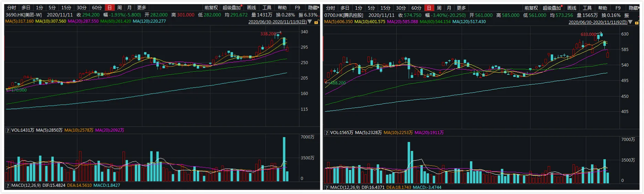Open 帮助 menu in Meituan chart
This screenshot has width=644, height=194.
282,8
